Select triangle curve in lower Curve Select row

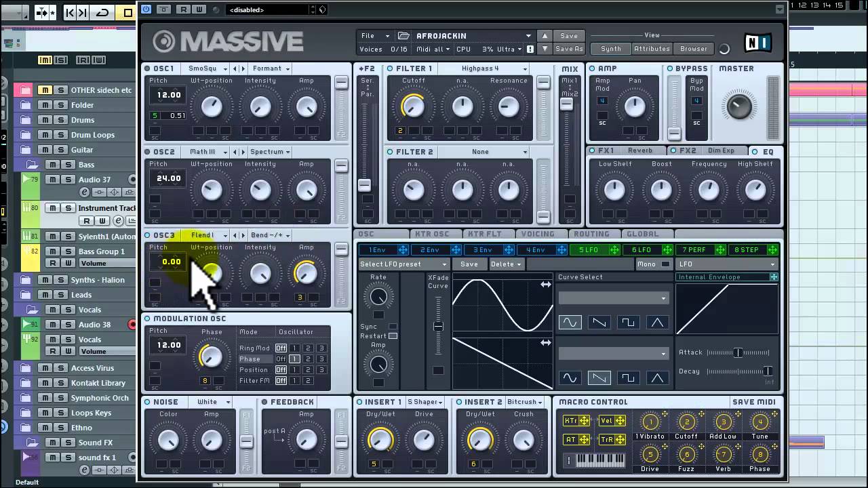pos(657,378)
